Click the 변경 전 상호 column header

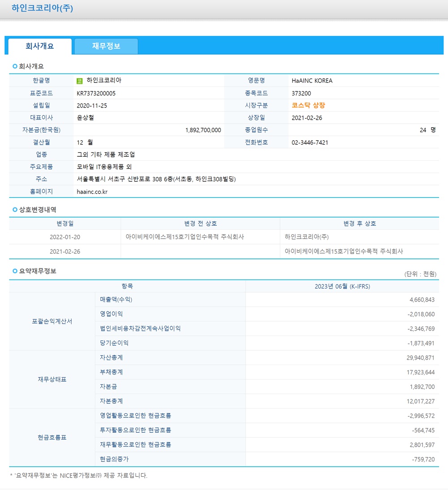click(x=200, y=224)
